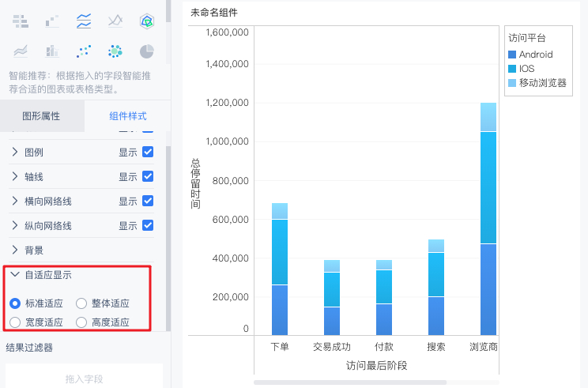Choose the multi-series line chart icon

(84, 21)
